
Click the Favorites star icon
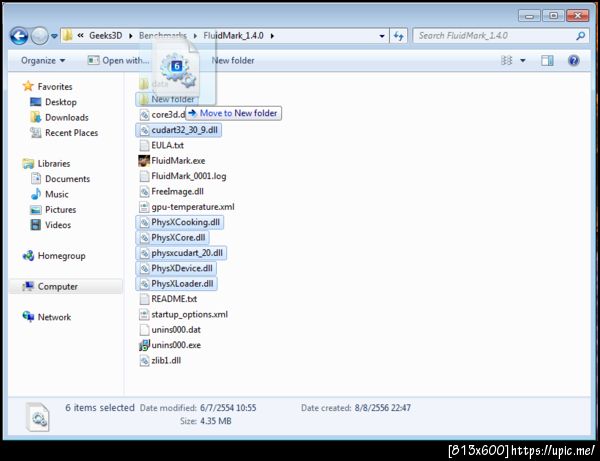click(x=28, y=86)
